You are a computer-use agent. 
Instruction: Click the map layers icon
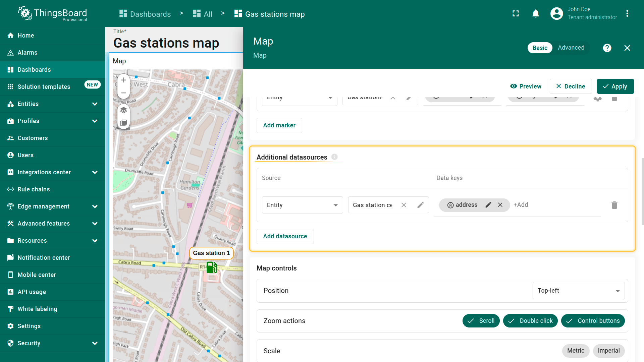(x=123, y=110)
